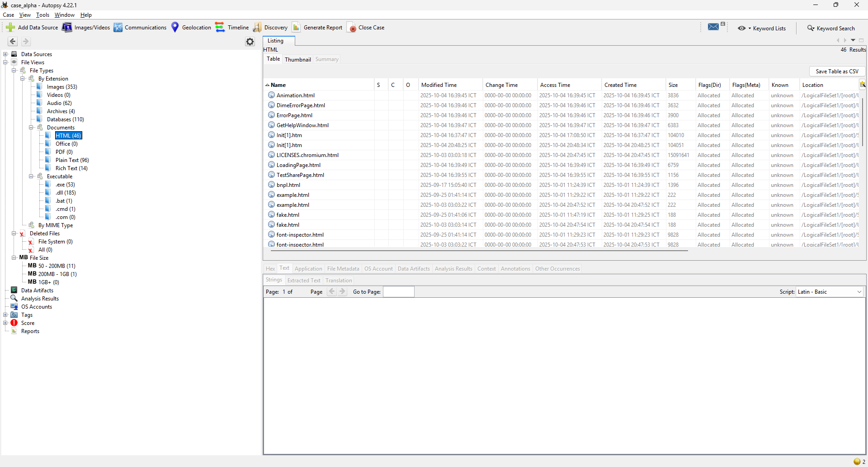Click the Close Case toolbar icon
868x467 pixels.
click(x=352, y=28)
